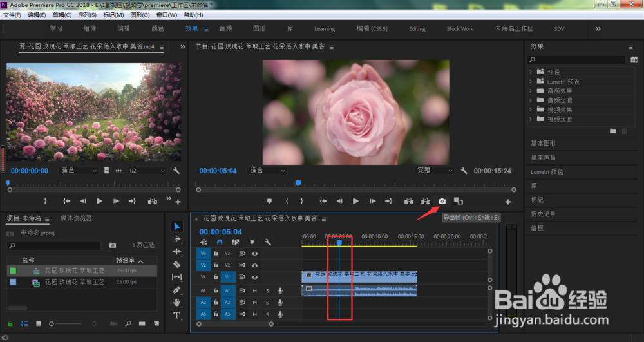Toggle V3 track output eye
Screen dimensions: 644x342
(x=254, y=254)
